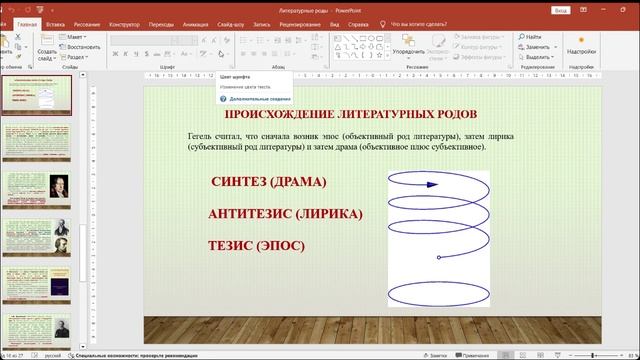Click the Replace (Заменить) button
640x360 pixels.
[x=535, y=47]
